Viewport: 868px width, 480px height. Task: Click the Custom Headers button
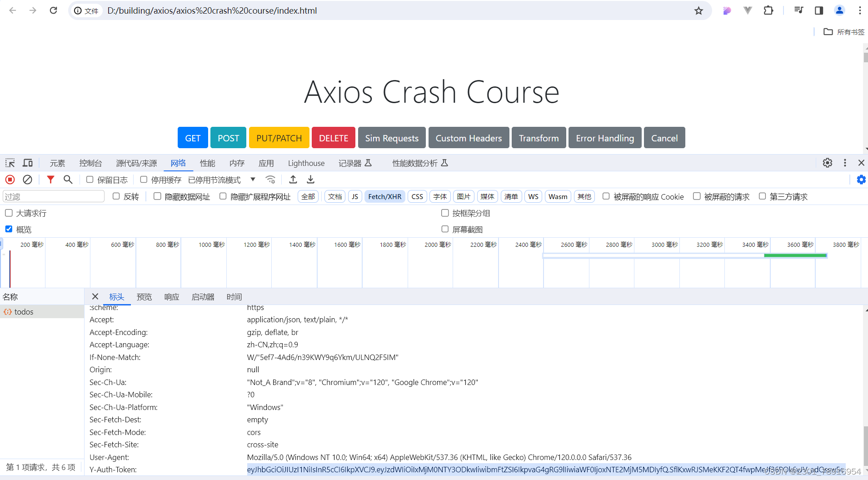coord(469,138)
